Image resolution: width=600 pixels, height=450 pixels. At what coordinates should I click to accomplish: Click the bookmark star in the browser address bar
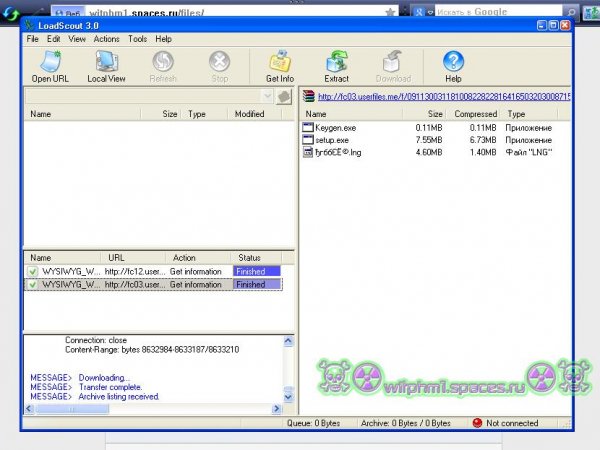pos(390,13)
